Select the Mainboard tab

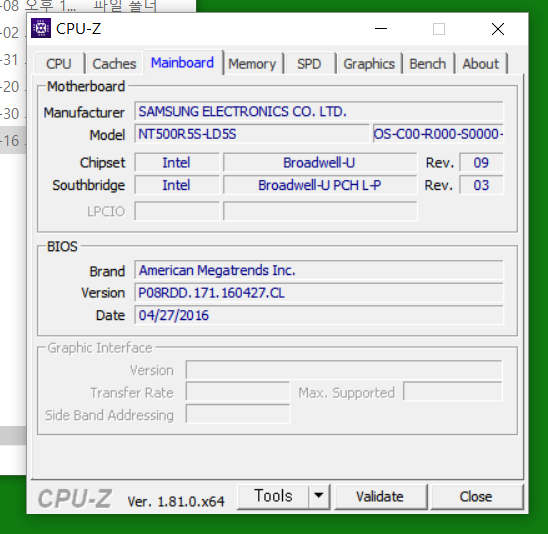[182, 63]
